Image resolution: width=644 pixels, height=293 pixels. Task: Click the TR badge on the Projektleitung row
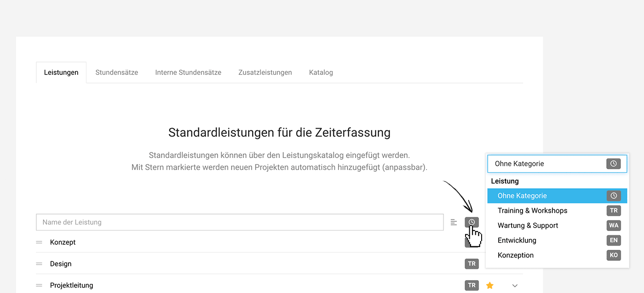coord(471,285)
